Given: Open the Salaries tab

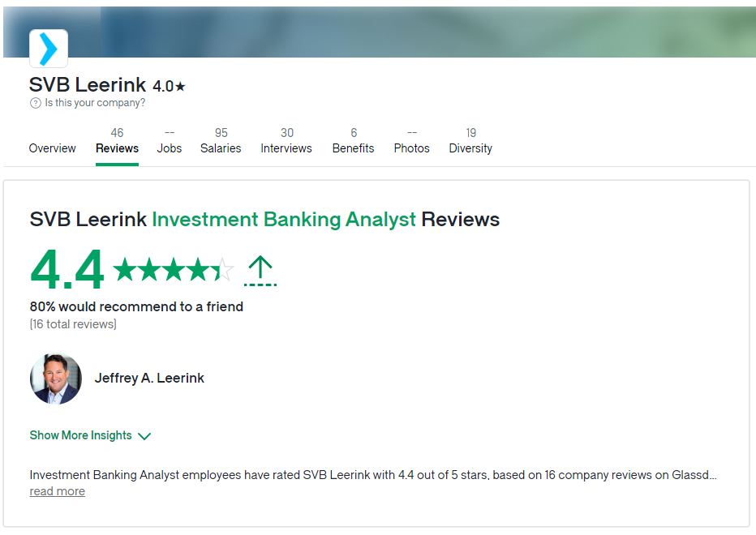Looking at the screenshot, I should tap(221, 148).
